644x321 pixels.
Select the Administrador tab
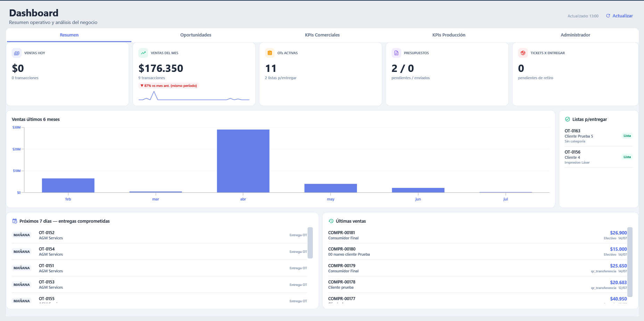[575, 35]
